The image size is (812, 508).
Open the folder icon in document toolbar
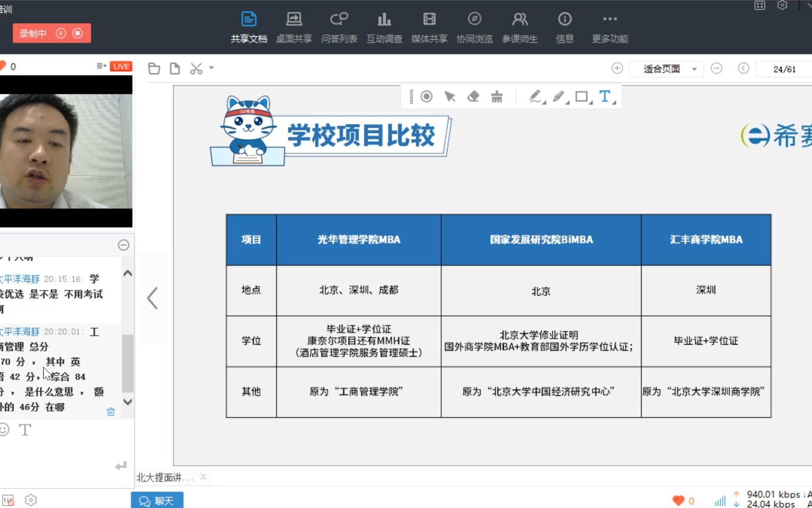[x=154, y=69]
